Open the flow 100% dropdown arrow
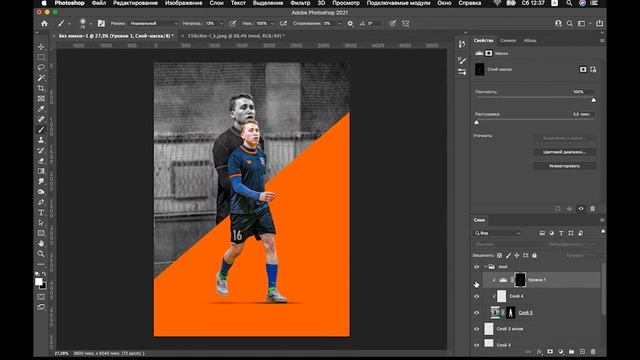Viewport: 640px width, 360px height. (x=272, y=24)
